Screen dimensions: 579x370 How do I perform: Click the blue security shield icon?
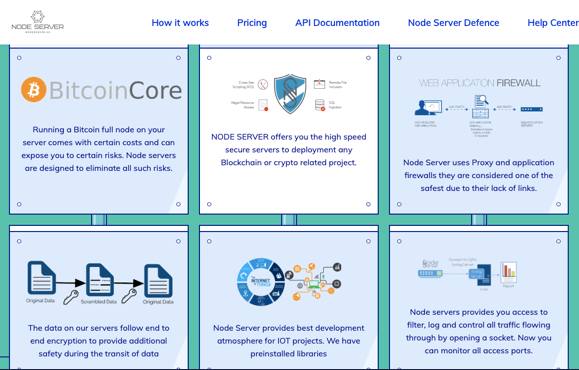(290, 94)
